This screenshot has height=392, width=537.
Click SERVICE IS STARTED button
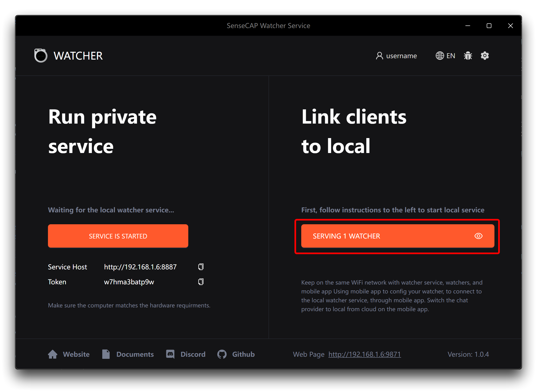point(118,236)
